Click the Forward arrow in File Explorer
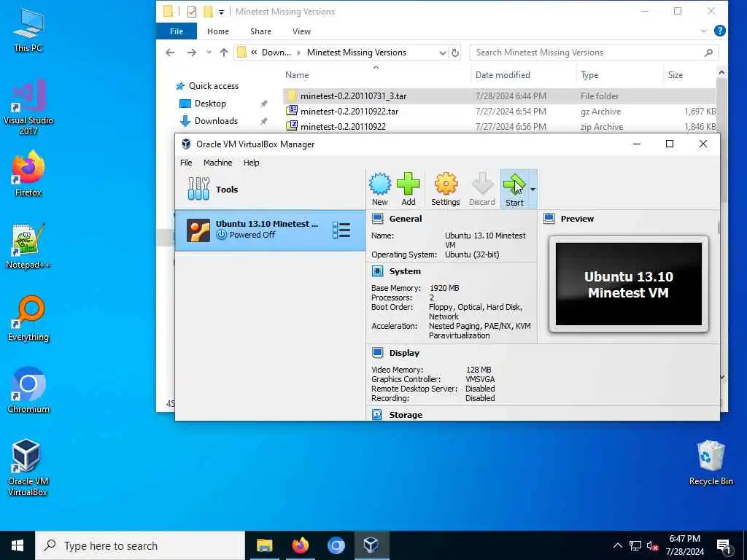The height and width of the screenshot is (560, 747). point(192,52)
